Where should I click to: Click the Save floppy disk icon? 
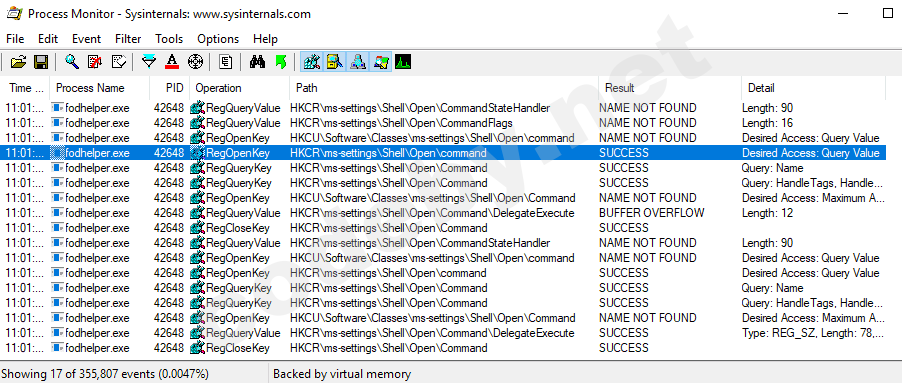40,62
